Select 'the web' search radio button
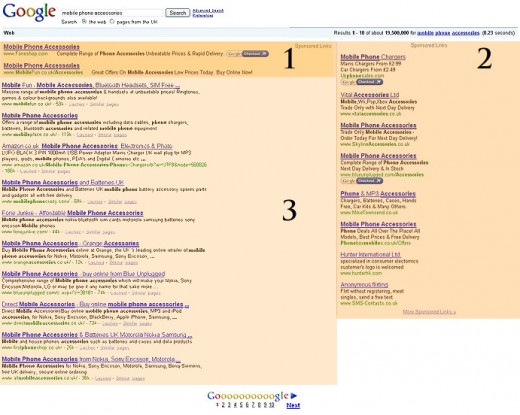520x415 pixels. pyautogui.click(x=84, y=21)
